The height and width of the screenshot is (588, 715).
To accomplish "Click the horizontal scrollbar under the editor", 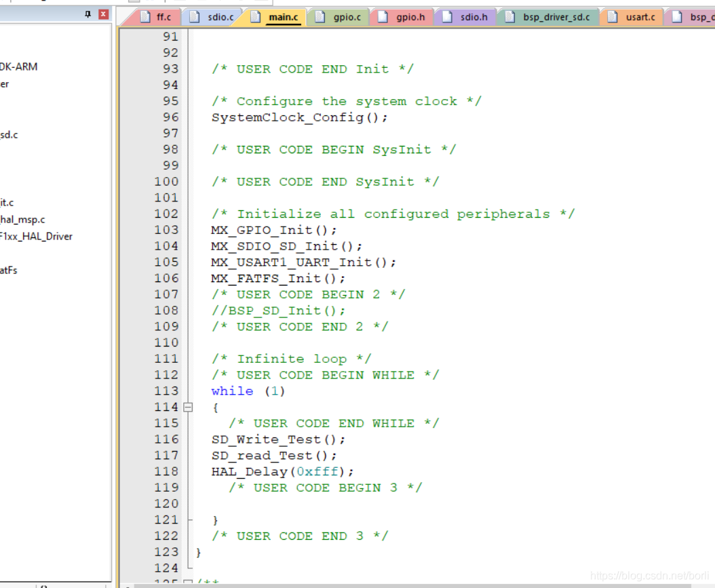I will point(412,586).
